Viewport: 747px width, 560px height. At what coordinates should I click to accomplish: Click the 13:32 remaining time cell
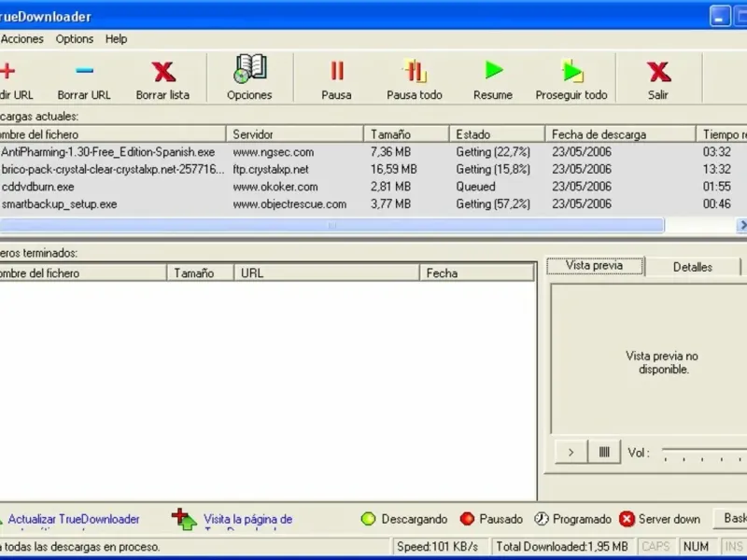click(x=717, y=170)
